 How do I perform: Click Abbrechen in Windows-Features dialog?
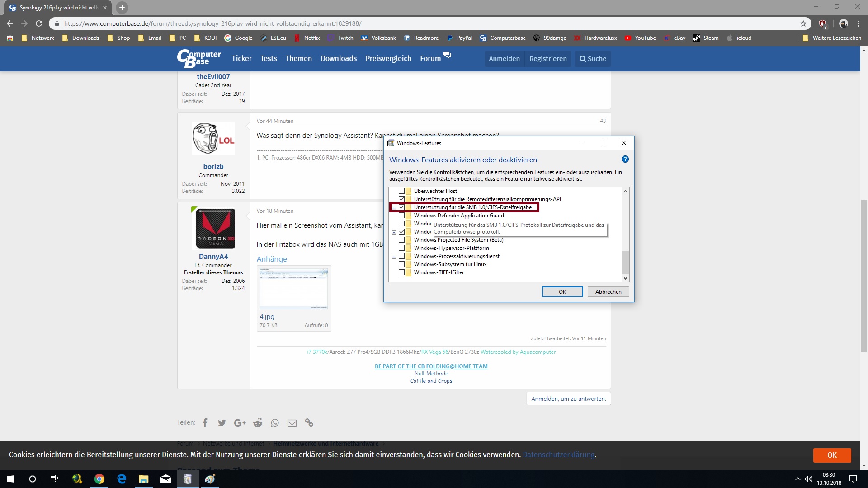pos(608,292)
